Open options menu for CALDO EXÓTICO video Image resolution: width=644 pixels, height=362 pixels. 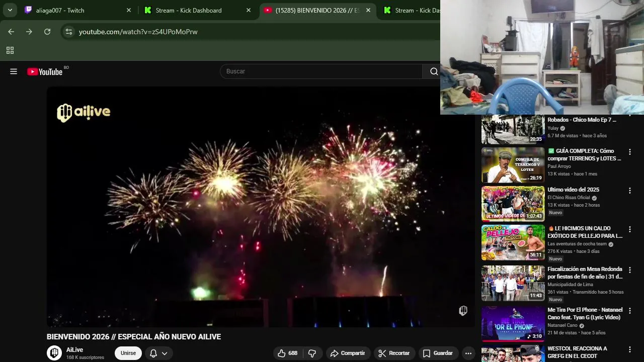pos(629,229)
